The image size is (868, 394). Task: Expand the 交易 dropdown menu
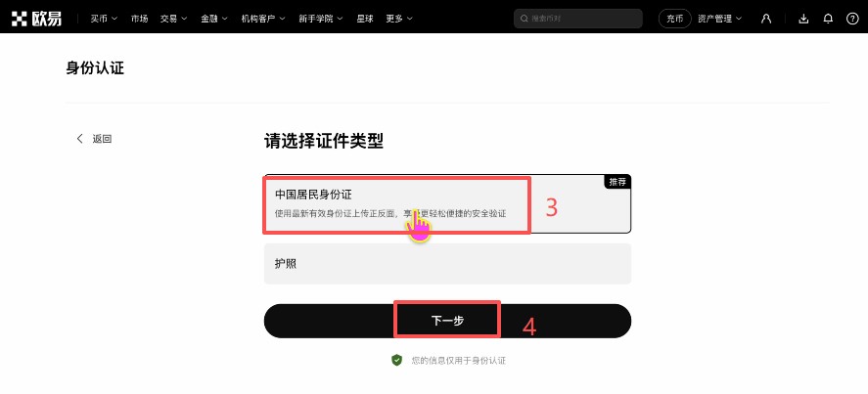click(174, 19)
